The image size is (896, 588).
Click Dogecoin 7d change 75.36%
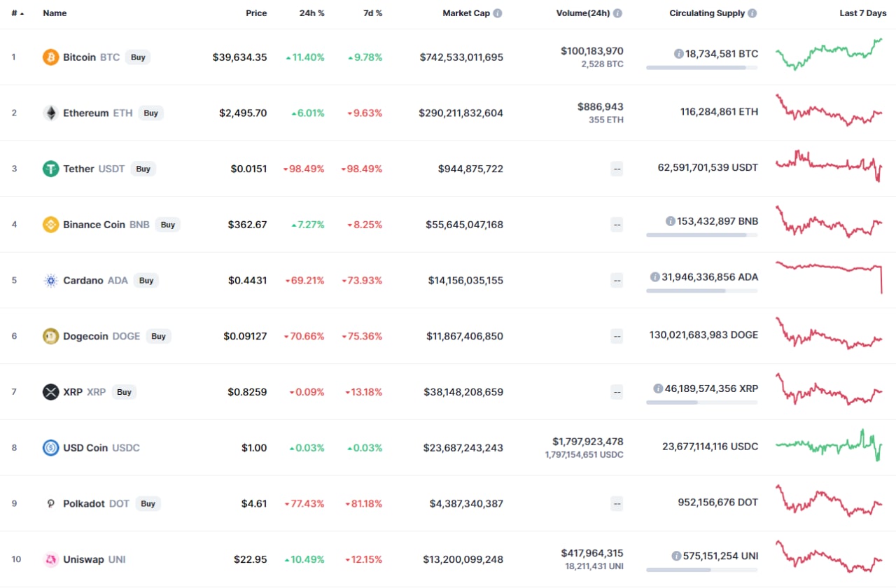(362, 336)
